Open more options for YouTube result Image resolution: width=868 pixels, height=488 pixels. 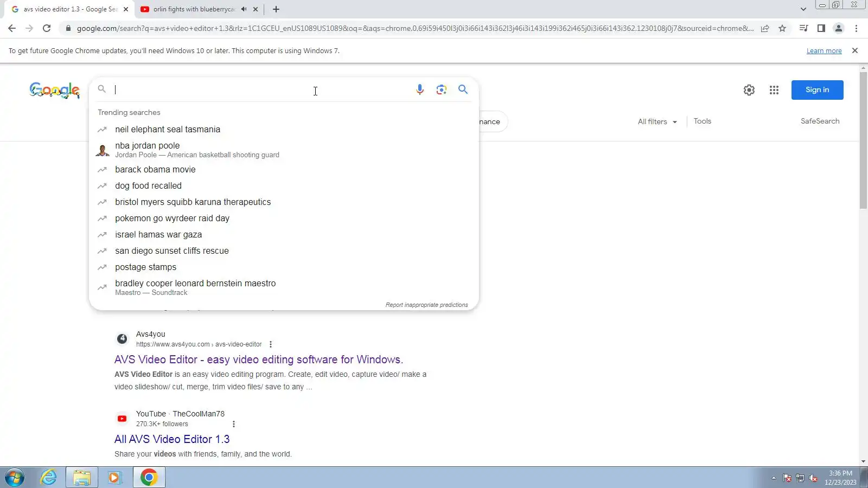[x=234, y=424]
